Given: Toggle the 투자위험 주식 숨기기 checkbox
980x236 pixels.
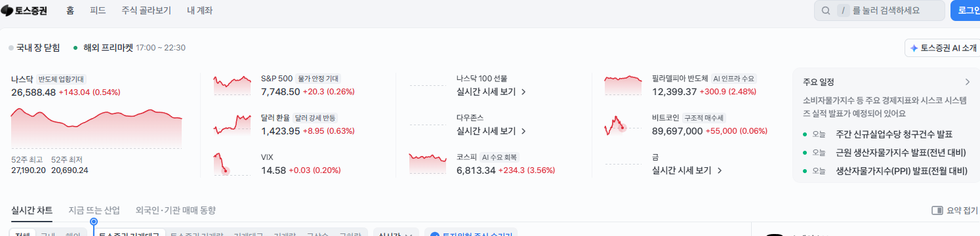Looking at the screenshot, I should (x=434, y=233).
